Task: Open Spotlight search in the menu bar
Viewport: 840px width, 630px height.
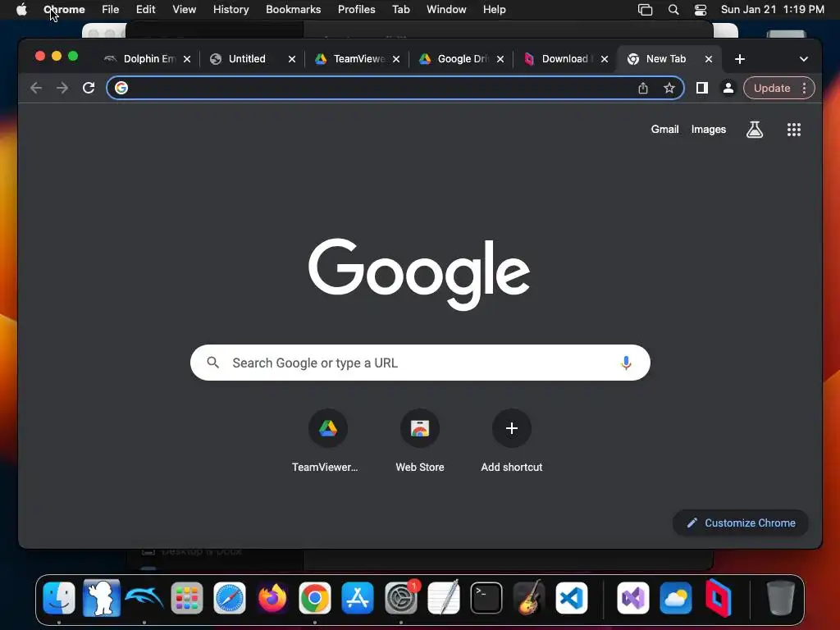Action: (x=673, y=10)
